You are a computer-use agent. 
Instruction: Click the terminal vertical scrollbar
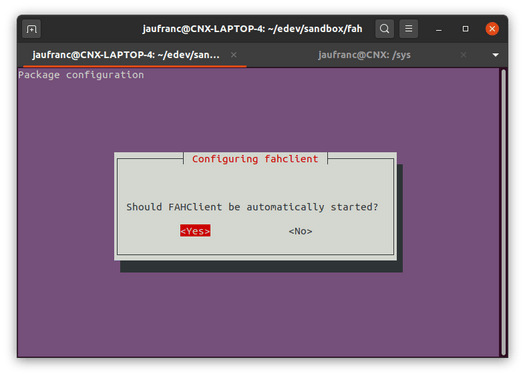(503, 212)
